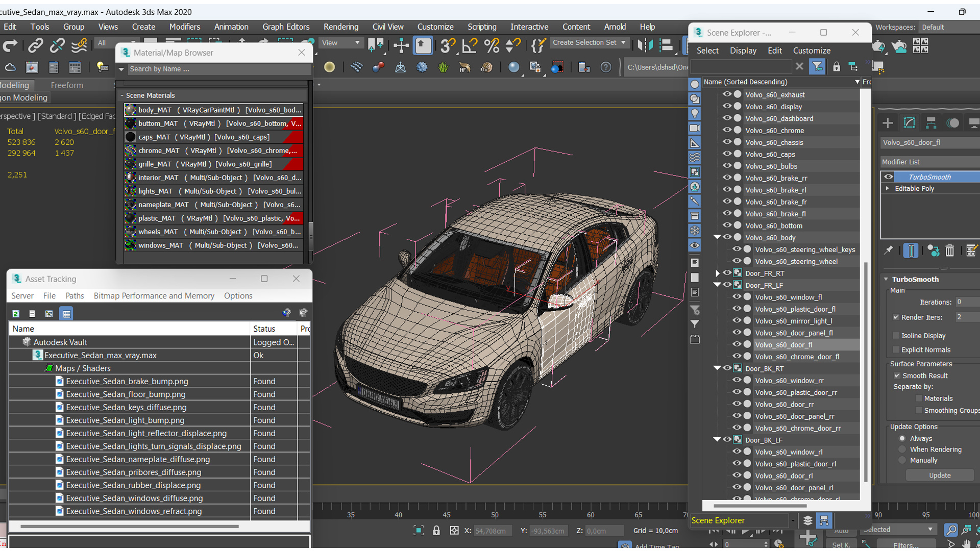980x551 pixels.
Task: Open the Hierarchy tab in command panel
Action: tap(931, 123)
